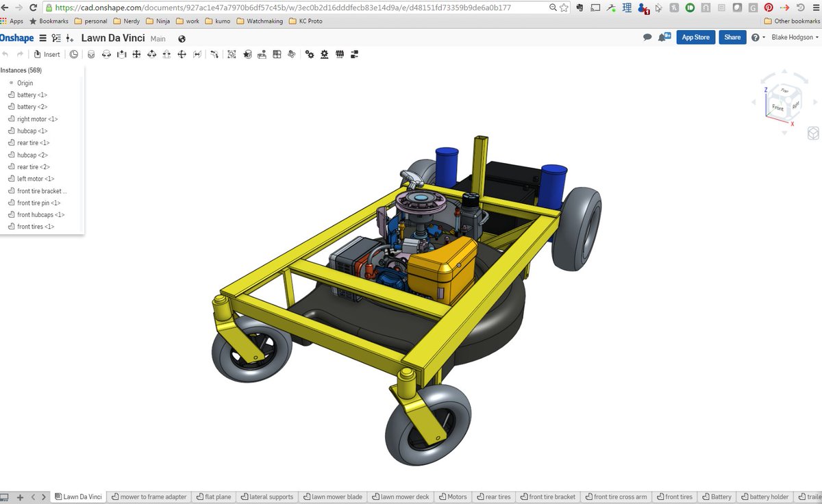This screenshot has height=504, width=822.
Task: Switch to the Lawn Da Vinci tab
Action: (78, 497)
